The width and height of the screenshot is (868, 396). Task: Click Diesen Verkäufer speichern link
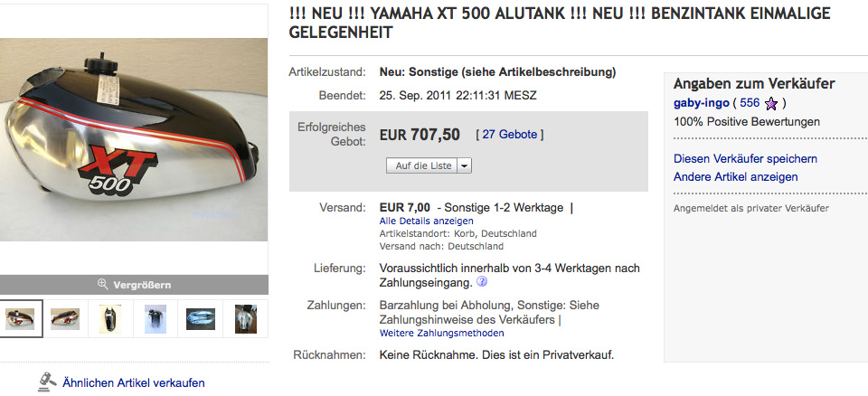pos(745,158)
